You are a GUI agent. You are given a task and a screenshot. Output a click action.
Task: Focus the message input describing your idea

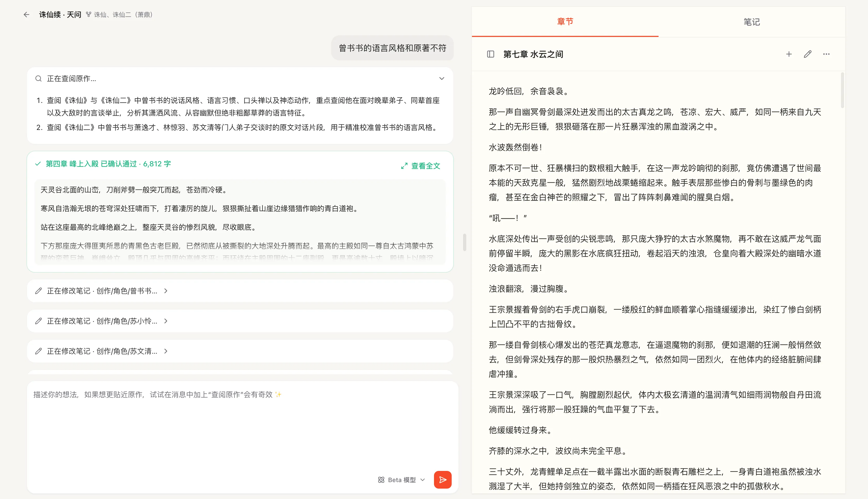click(x=242, y=425)
